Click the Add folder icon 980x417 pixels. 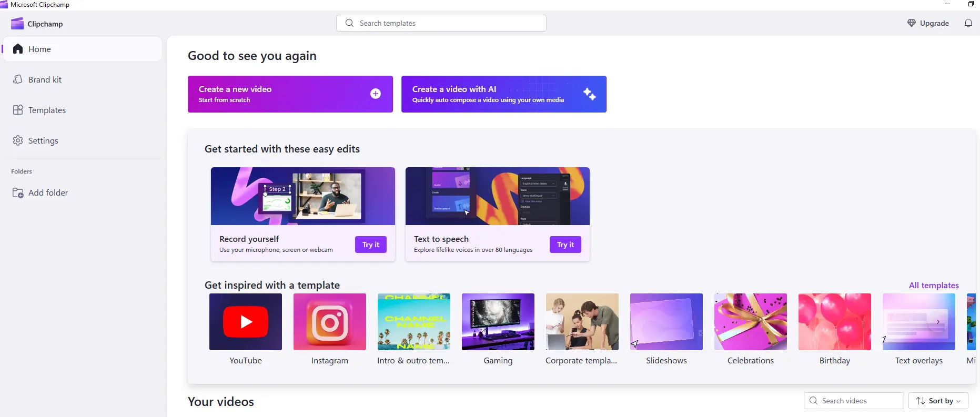point(18,193)
